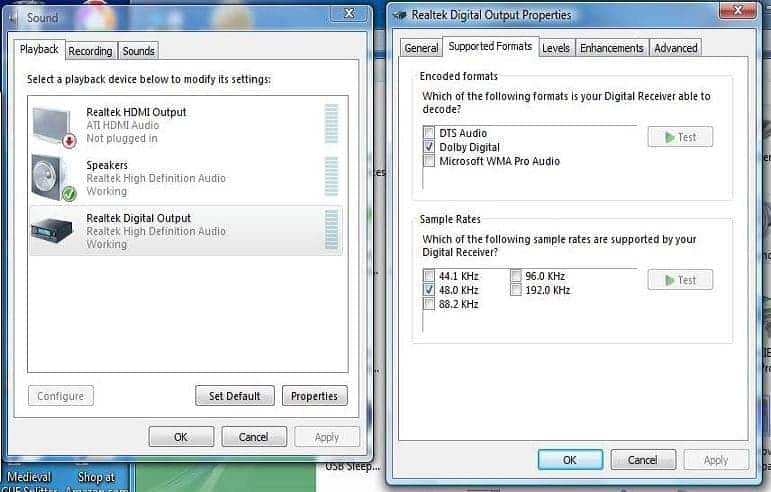
Task: Select the Realtek Digital Output device name
Action: point(139,218)
